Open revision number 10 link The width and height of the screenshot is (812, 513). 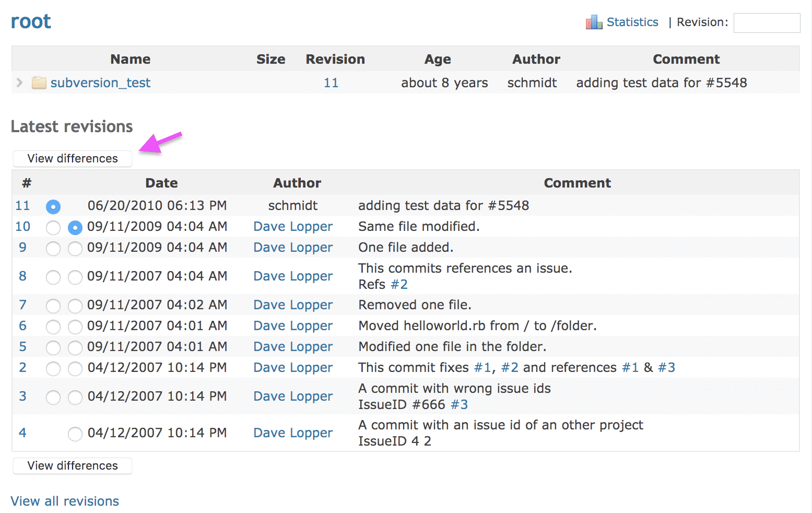[x=22, y=226]
